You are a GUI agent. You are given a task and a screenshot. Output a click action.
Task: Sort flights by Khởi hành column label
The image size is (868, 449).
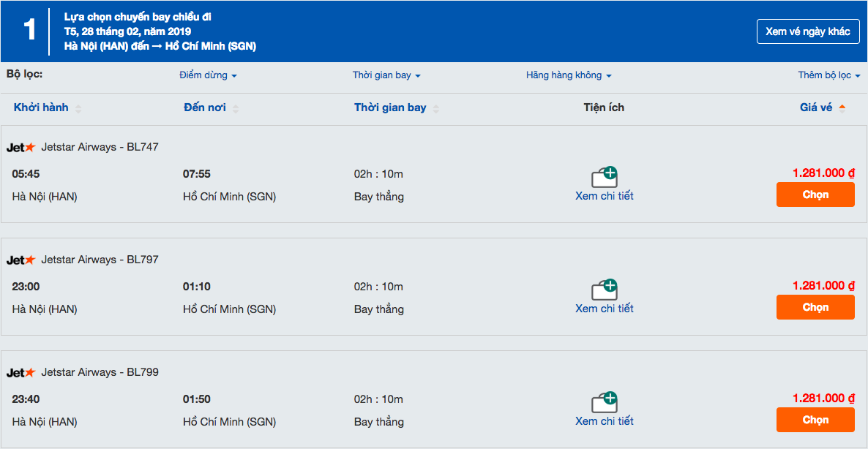[x=41, y=107]
